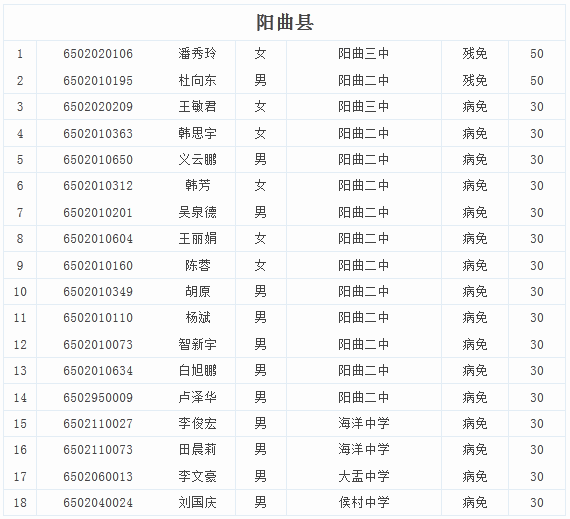570x519 pixels.
Task: Click the name 吴泉德
Action: pos(197,212)
